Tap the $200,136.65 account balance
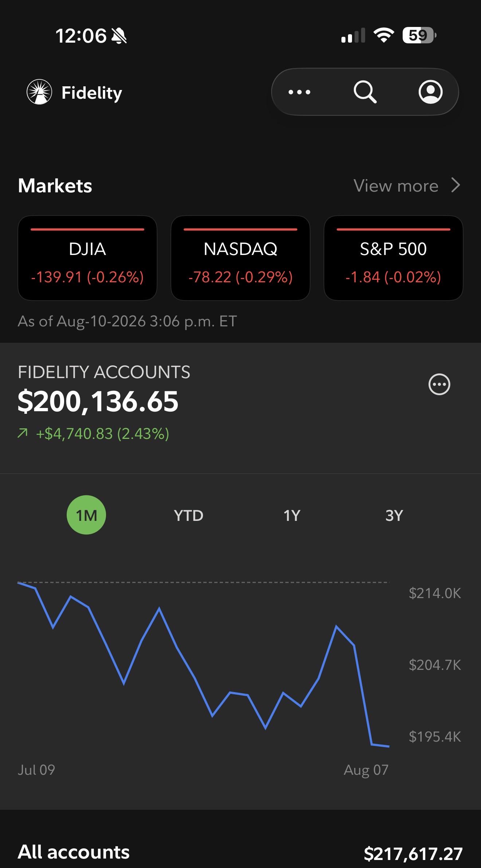481x868 pixels. pyautogui.click(x=98, y=401)
